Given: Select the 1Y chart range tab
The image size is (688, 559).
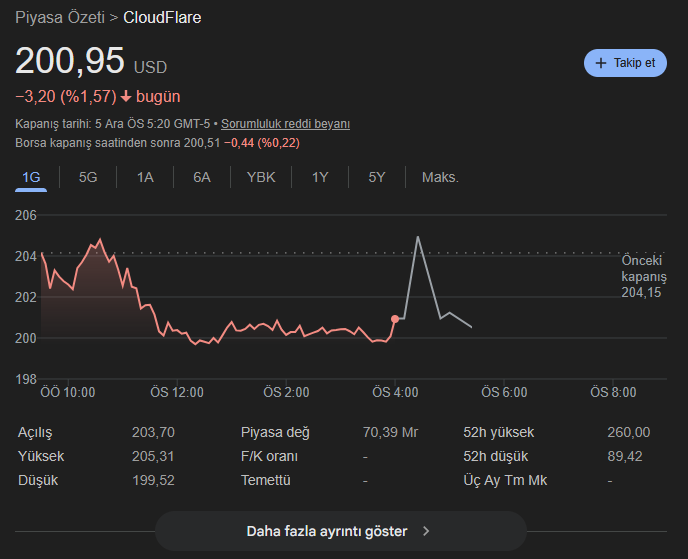Looking at the screenshot, I should 320,177.
